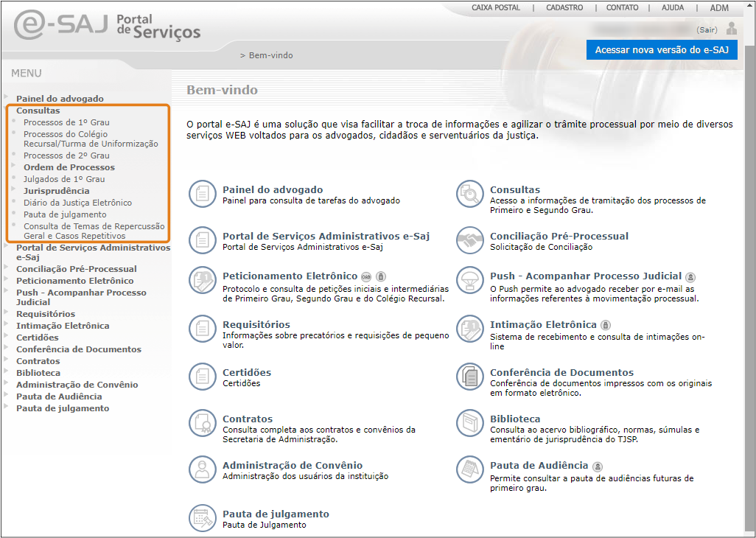
Task: Expand the Certidões sidebar menu item
Action: click(37, 338)
